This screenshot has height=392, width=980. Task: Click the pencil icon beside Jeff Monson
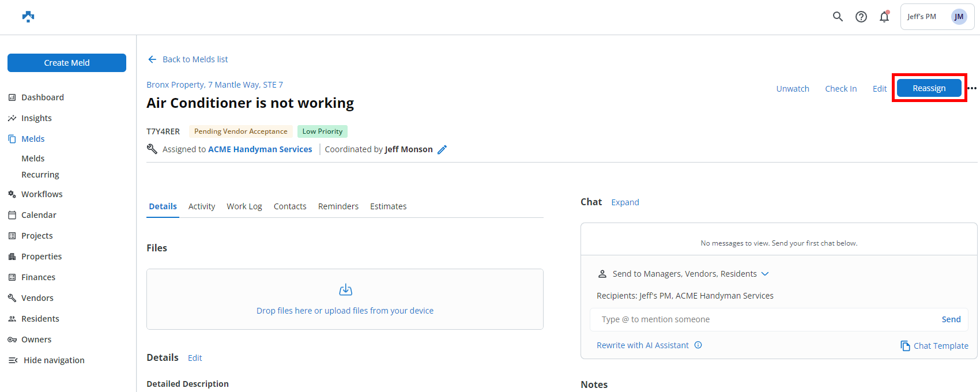coord(442,150)
